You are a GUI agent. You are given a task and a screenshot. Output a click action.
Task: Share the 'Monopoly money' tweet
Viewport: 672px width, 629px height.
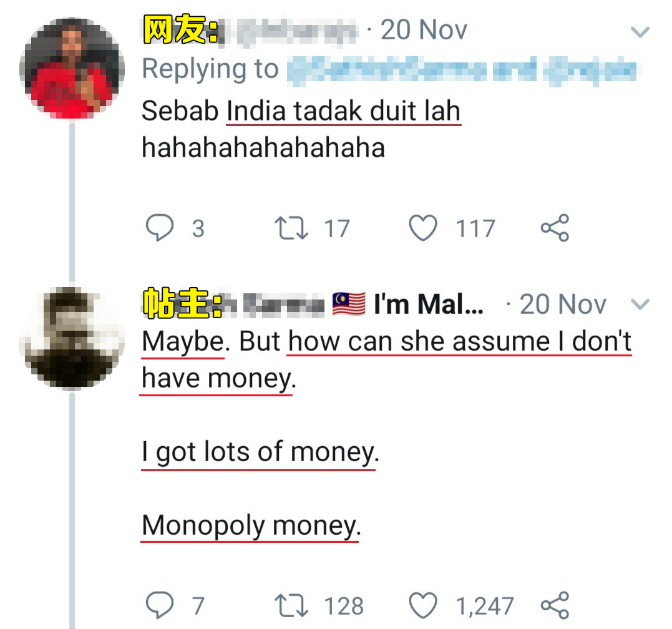(555, 605)
